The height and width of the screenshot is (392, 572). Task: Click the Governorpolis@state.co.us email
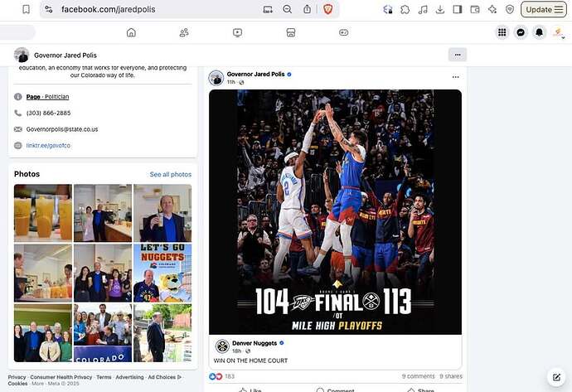pos(62,129)
